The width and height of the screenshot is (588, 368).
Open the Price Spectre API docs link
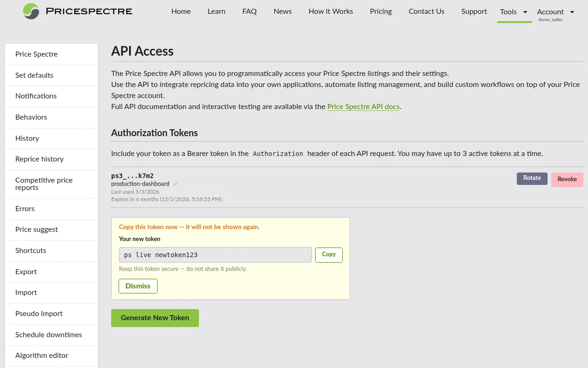(x=363, y=107)
